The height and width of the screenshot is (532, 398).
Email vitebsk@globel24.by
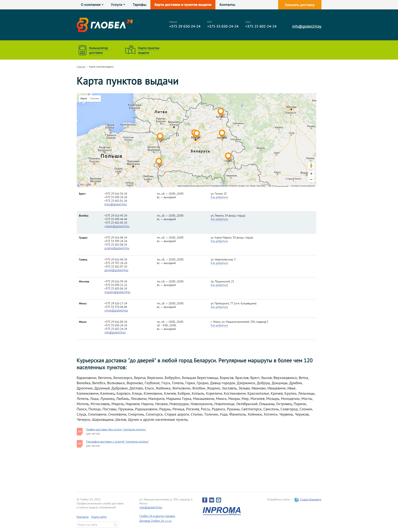117,226
